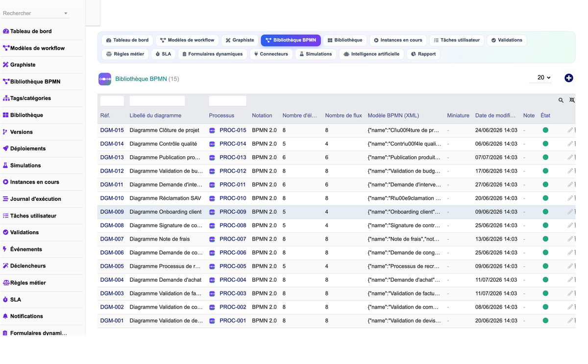Screen dimensions: 588x364
Task: Open Journal d'exécution in sidebar
Action: (x=32, y=199)
